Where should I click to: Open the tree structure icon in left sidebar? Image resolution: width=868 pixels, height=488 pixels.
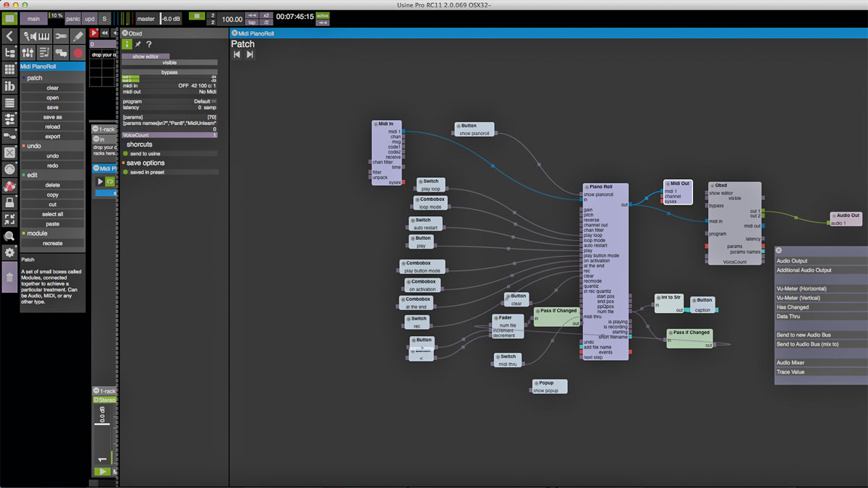click(x=9, y=53)
